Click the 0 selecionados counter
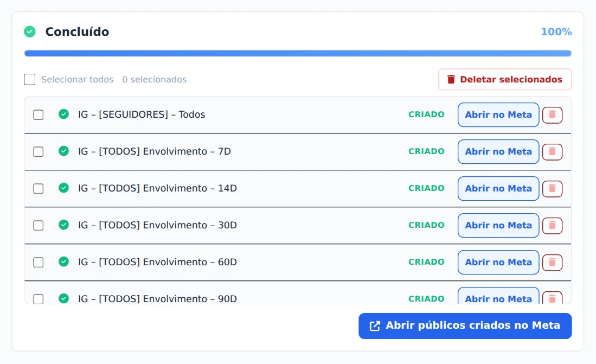This screenshot has height=364, width=596. [155, 80]
